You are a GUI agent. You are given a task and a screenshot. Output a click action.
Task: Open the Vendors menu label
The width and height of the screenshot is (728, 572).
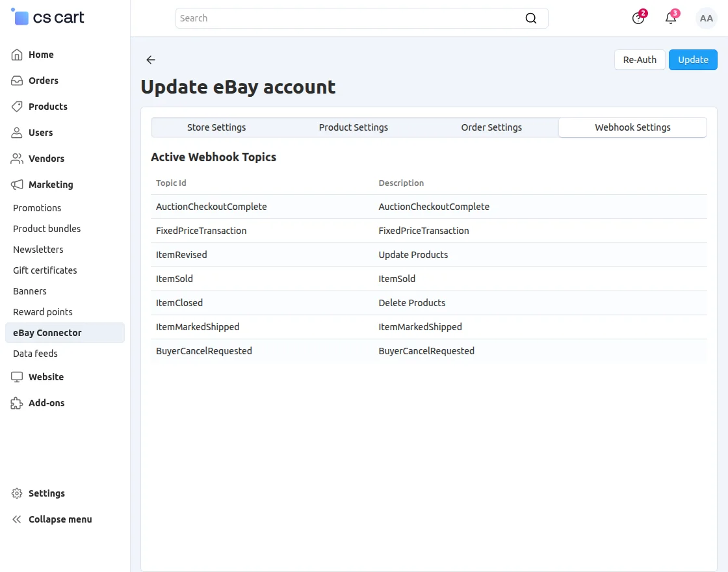(x=46, y=159)
